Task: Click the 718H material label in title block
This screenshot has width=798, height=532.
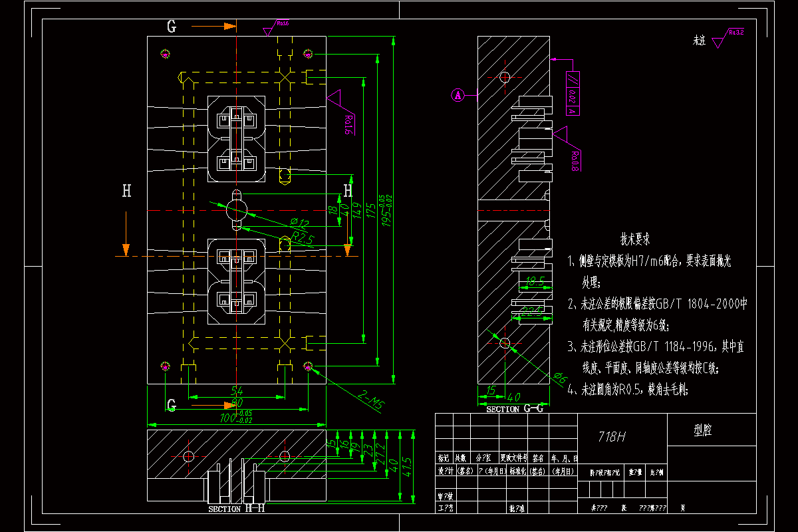Action: click(x=612, y=437)
